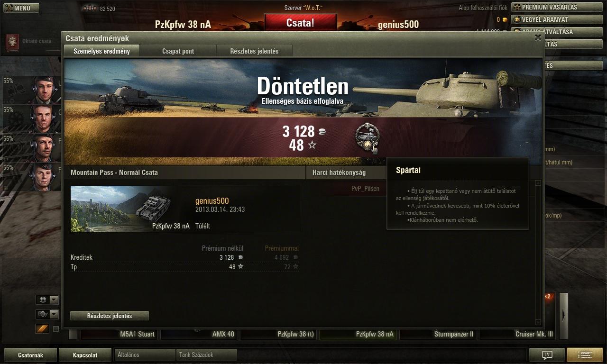Close the Csata eredmények window
Viewport: 607px width, 364px height.
538,37
